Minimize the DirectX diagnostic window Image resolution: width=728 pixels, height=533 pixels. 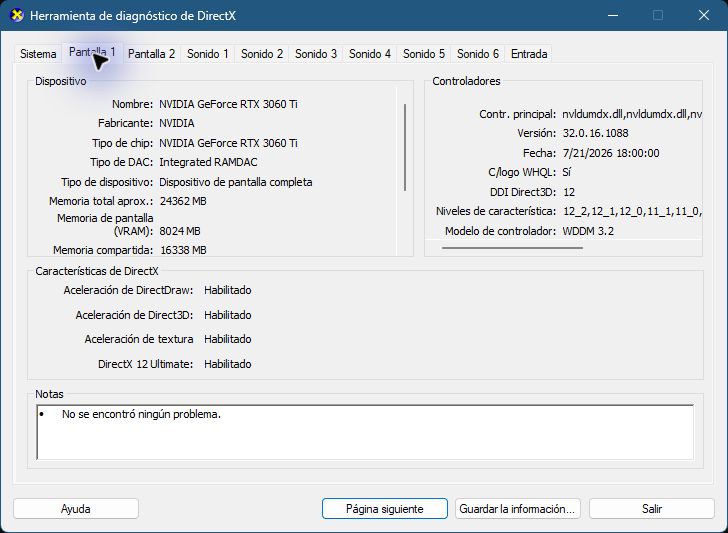tap(613, 15)
